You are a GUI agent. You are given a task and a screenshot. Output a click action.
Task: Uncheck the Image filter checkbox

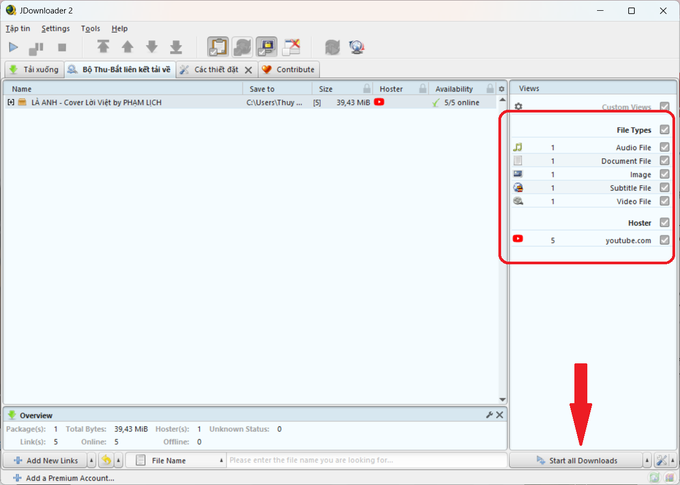(x=664, y=174)
